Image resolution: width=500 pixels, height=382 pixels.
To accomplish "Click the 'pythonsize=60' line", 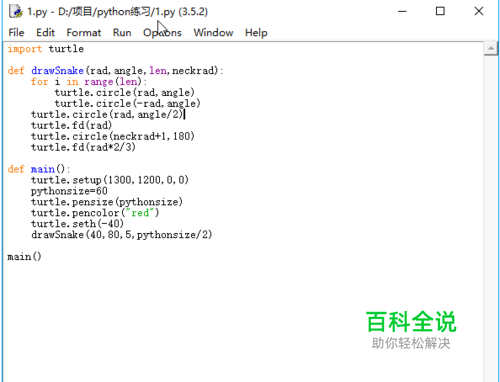I will pos(69,191).
